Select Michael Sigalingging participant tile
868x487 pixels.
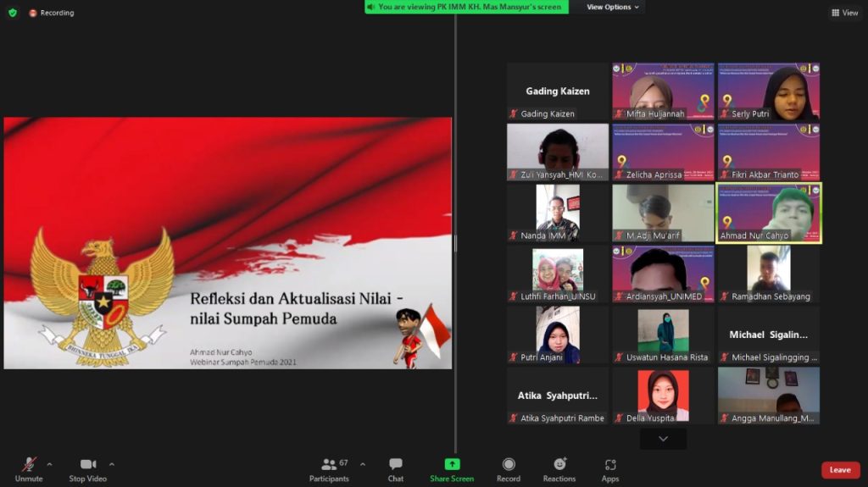(768, 335)
